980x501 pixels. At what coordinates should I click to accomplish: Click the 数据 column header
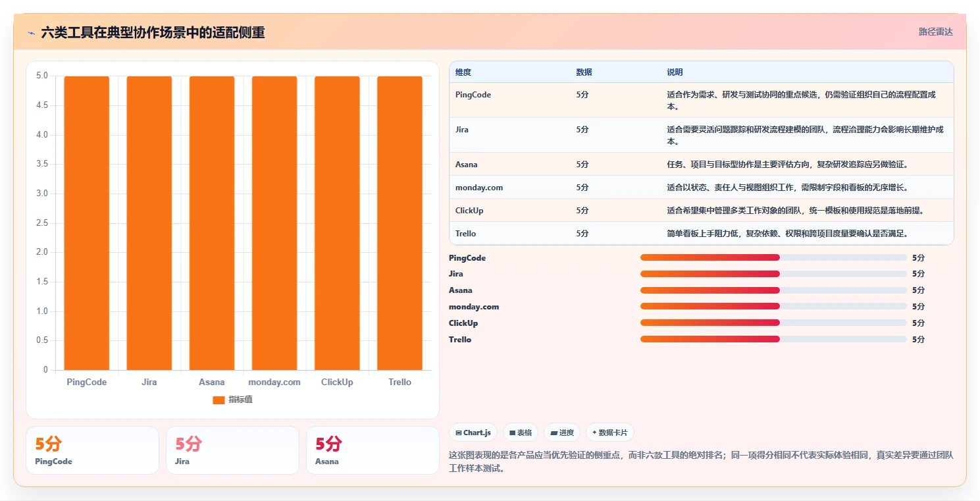tap(584, 72)
